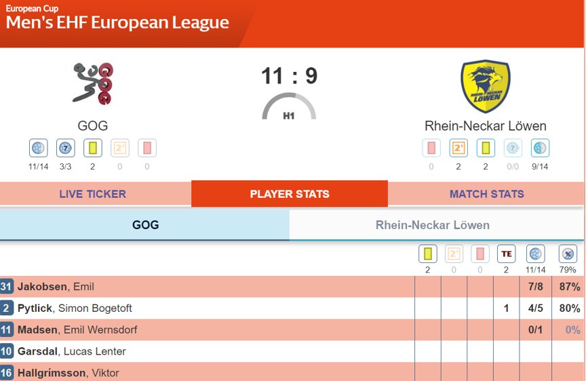Show Rhein-Neckar Löwen player list
The width and height of the screenshot is (588, 381).
[x=432, y=225]
